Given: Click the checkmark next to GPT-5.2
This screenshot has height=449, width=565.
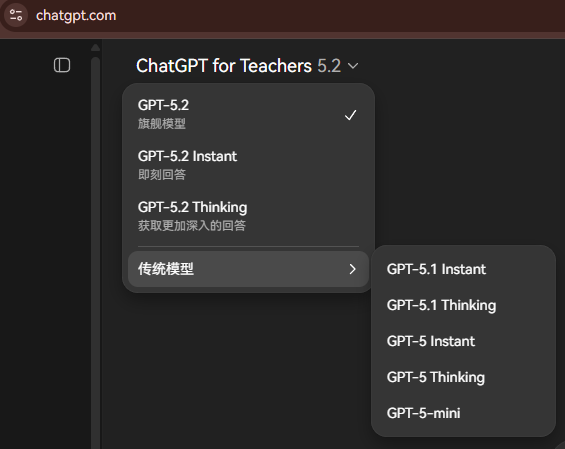Looking at the screenshot, I should pyautogui.click(x=350, y=115).
